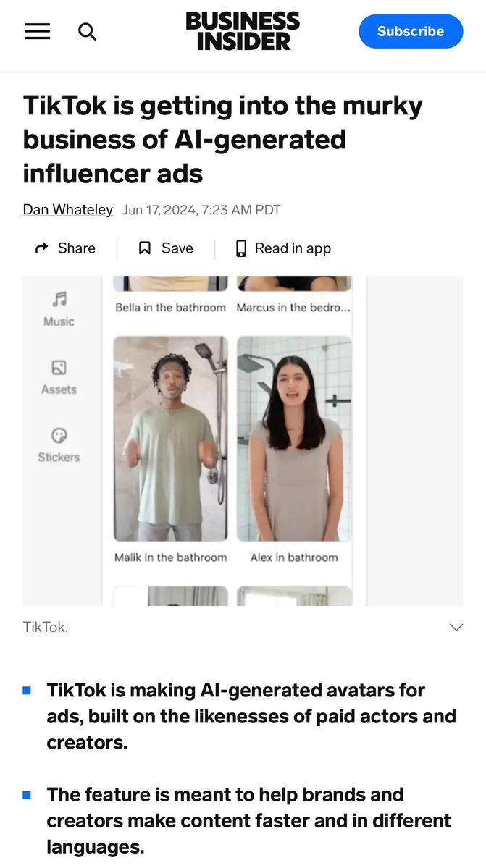
Task: Click the bullet about brands making content faster
Action: click(248, 820)
